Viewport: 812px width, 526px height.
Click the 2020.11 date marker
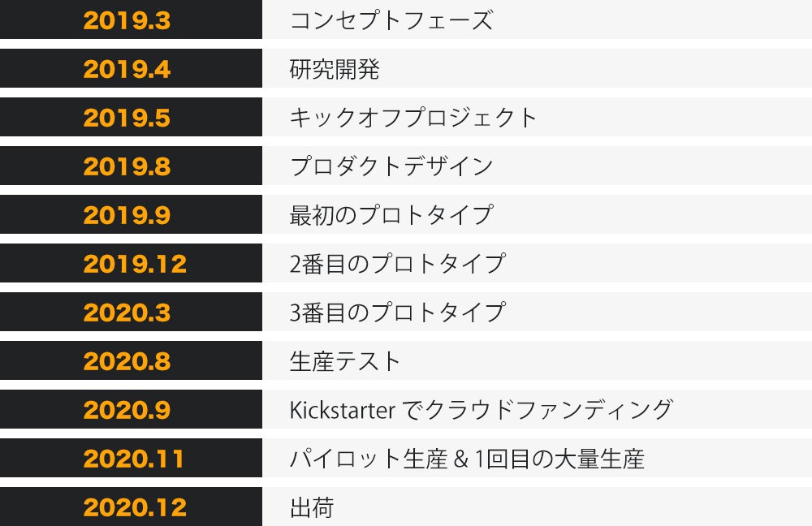[x=134, y=459]
